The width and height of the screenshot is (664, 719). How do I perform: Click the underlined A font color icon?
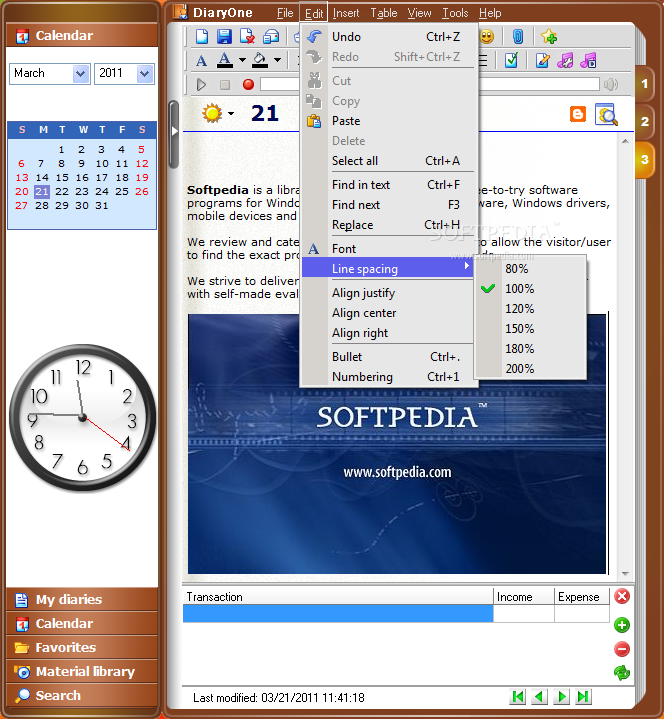pos(224,60)
